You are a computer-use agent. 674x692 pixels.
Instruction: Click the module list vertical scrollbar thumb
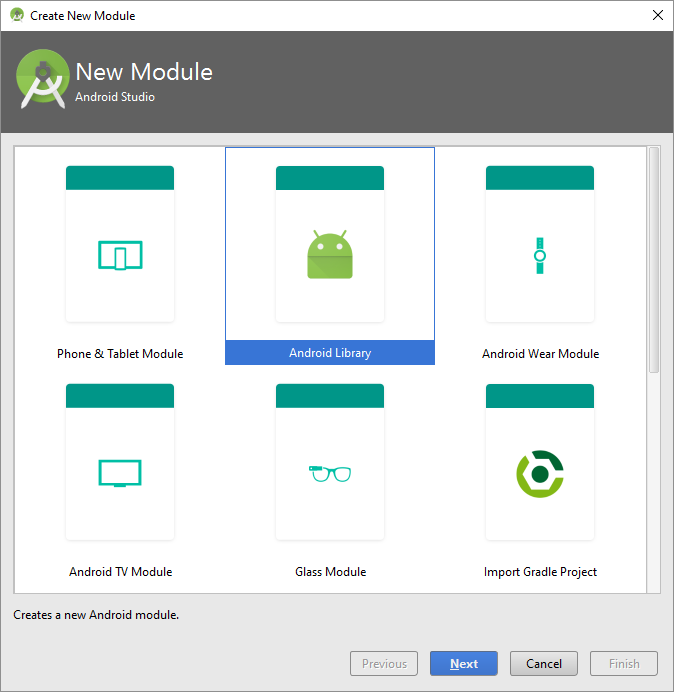654,260
